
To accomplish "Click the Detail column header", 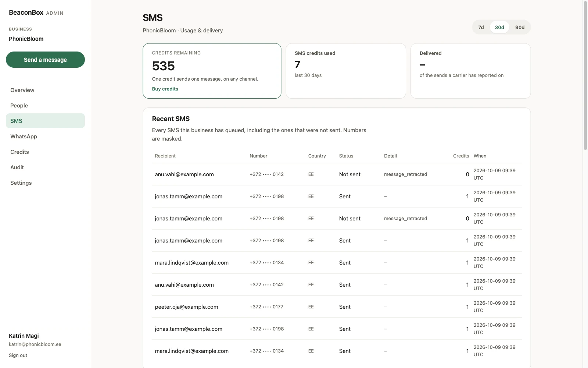I will click(390, 156).
